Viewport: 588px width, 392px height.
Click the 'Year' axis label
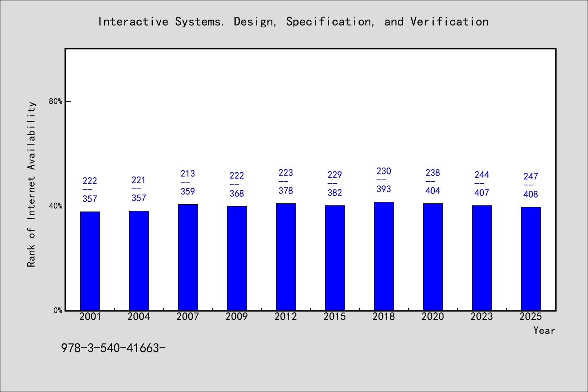coord(544,330)
